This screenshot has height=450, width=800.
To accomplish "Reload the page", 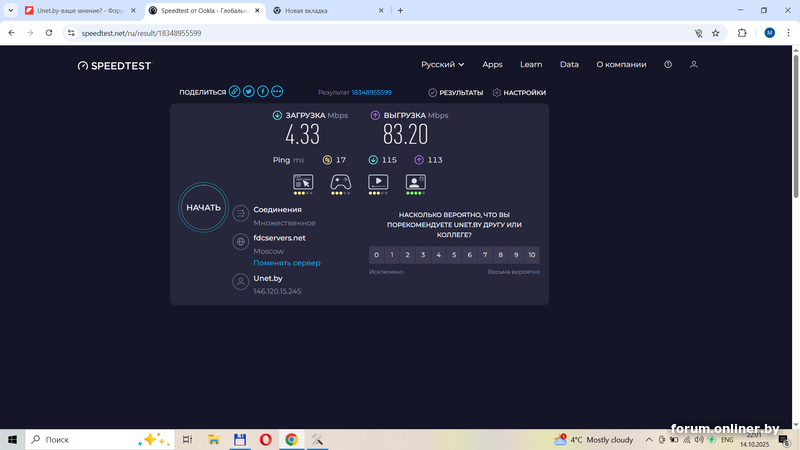I will [x=49, y=33].
